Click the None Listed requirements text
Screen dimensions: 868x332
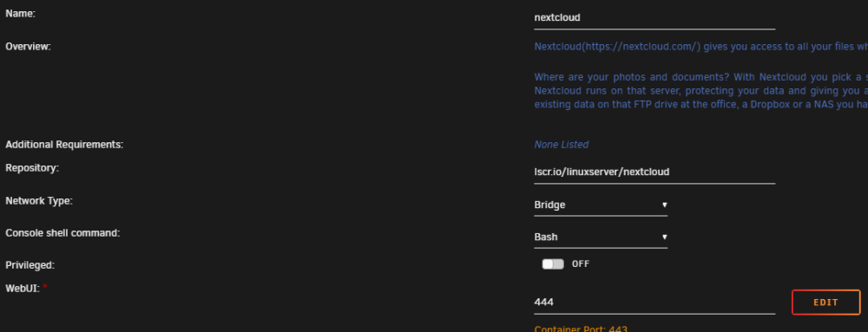click(562, 145)
